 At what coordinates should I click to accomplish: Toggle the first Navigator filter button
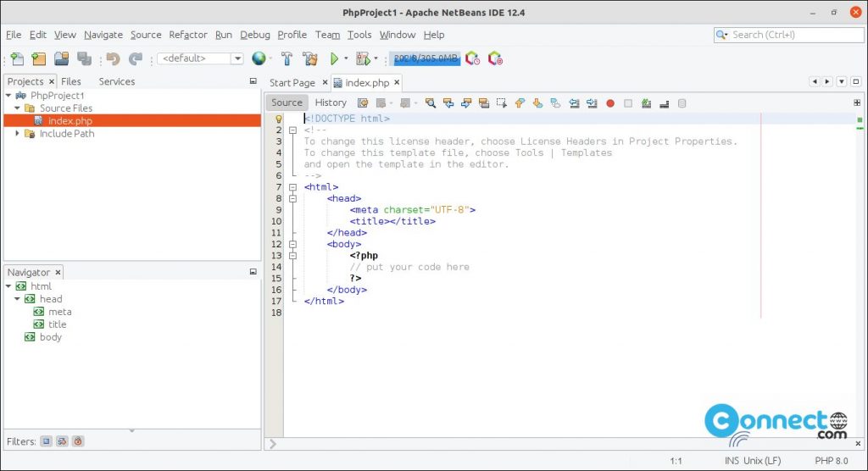pyautogui.click(x=47, y=441)
